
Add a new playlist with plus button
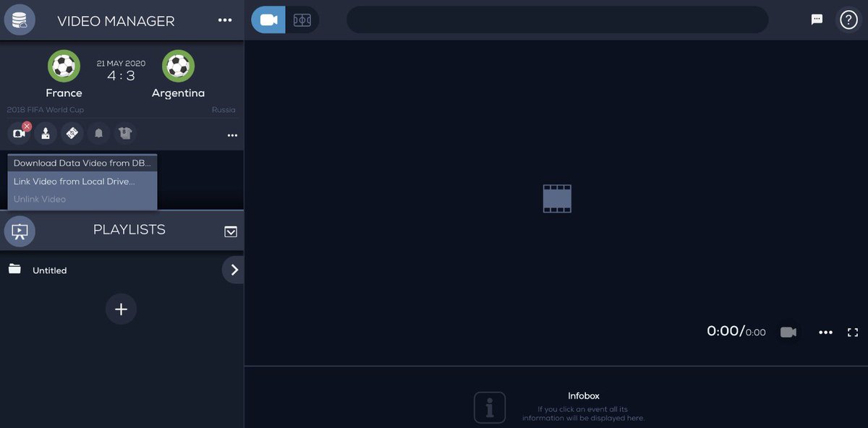pyautogui.click(x=121, y=309)
